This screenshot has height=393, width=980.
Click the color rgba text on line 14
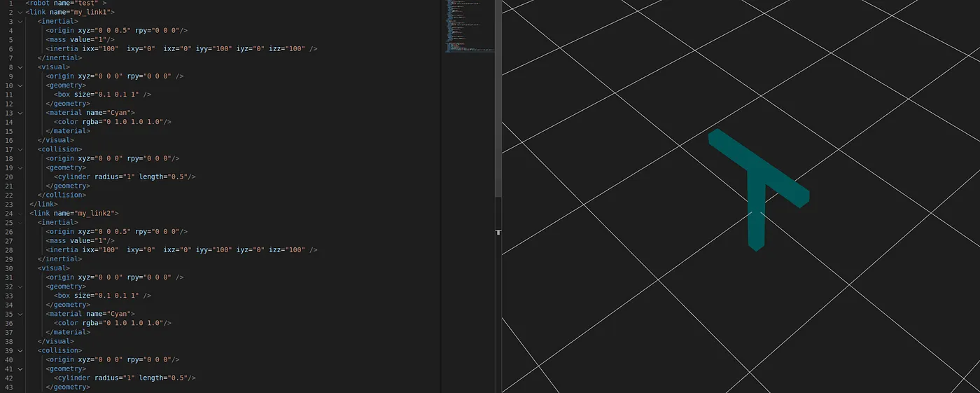tap(113, 122)
